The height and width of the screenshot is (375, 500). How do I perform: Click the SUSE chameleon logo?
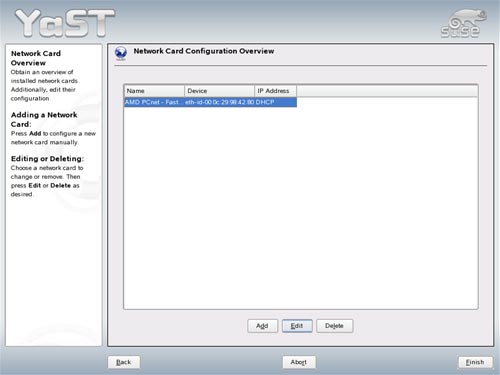click(463, 23)
